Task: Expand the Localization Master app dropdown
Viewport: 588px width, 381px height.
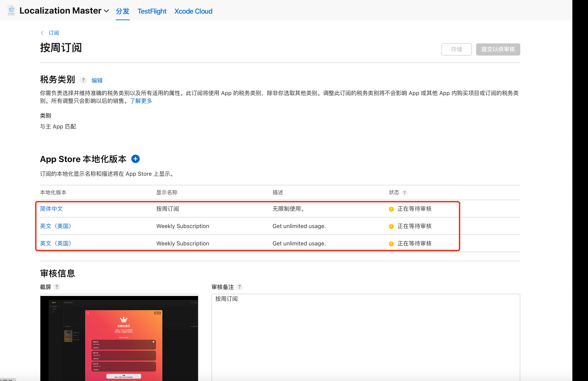Action: point(106,11)
